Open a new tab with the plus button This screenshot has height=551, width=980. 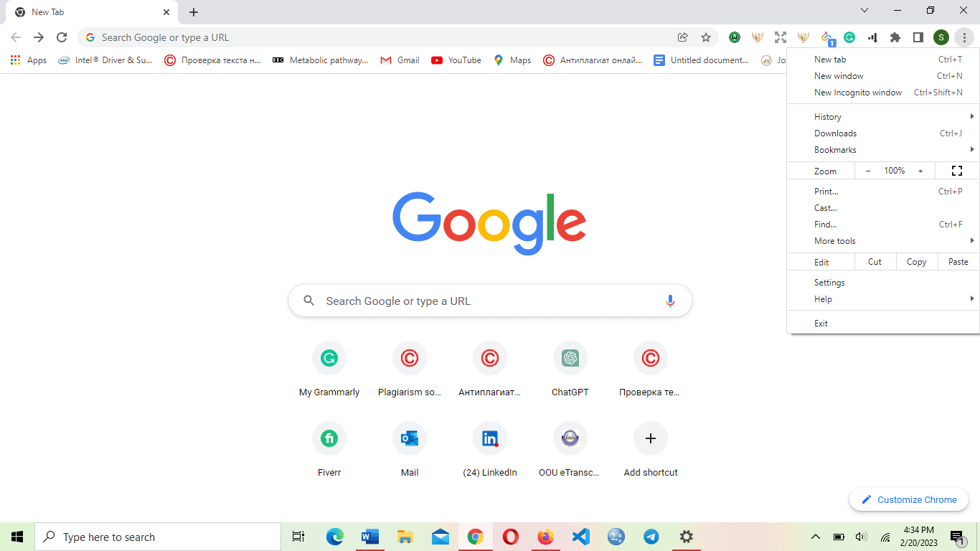pyautogui.click(x=194, y=12)
